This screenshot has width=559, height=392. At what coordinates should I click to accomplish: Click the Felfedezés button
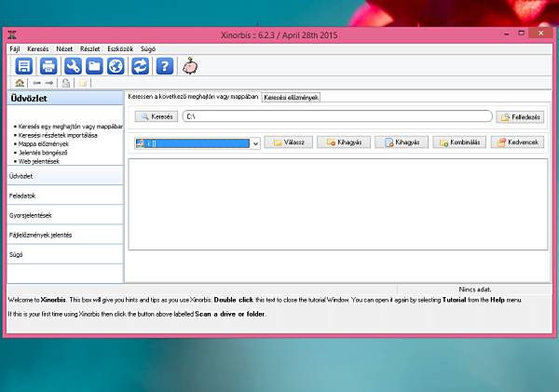click(x=520, y=117)
